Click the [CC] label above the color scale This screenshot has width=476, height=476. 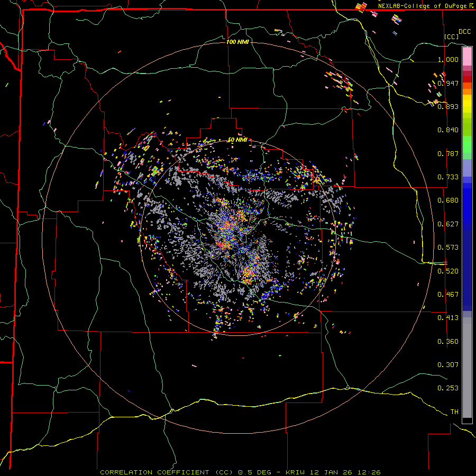[452, 36]
